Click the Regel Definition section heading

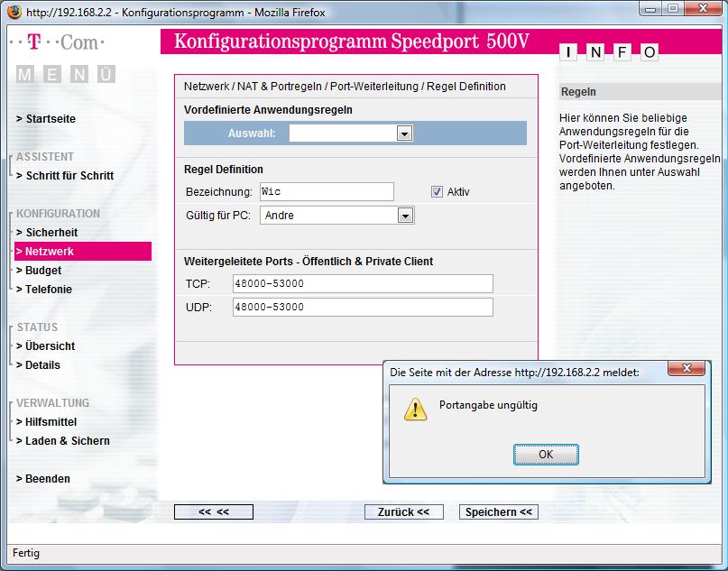click(224, 170)
